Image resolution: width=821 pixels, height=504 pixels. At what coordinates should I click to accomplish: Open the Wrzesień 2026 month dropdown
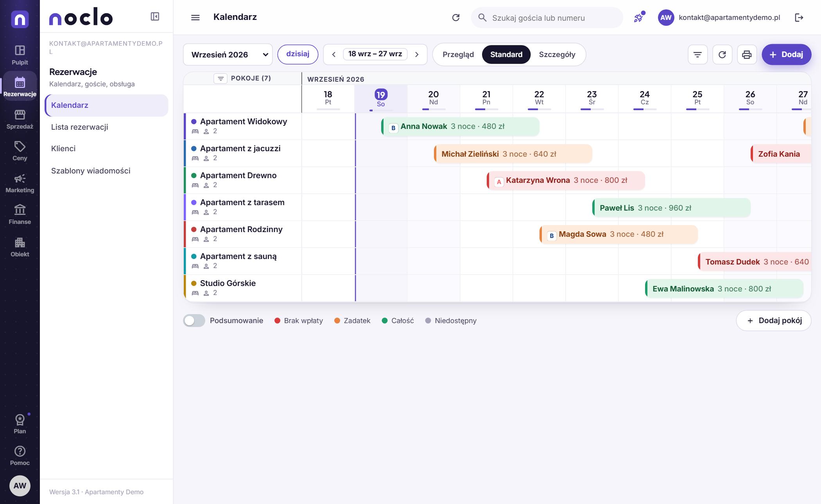(228, 54)
